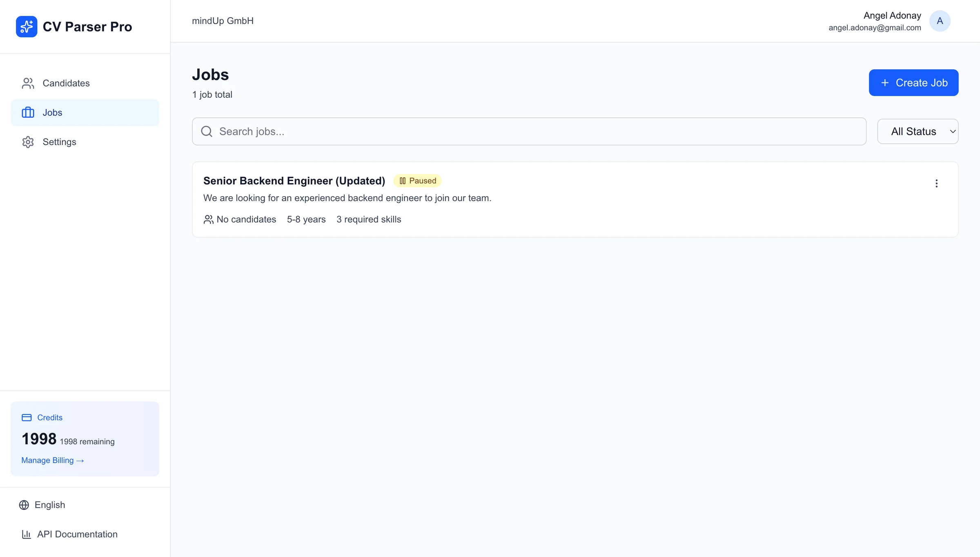
Task: Select the Candidates icon in sidebar
Action: click(27, 83)
